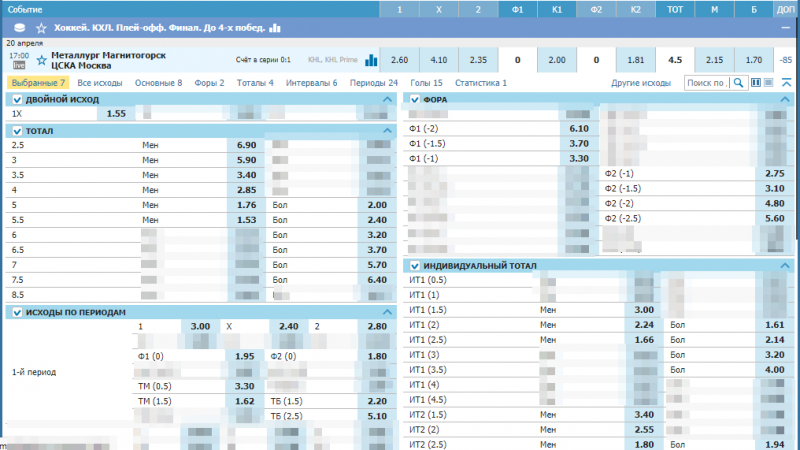This screenshot has width=800, height=450.
Task: Click the search outcomes input field
Action: click(707, 83)
